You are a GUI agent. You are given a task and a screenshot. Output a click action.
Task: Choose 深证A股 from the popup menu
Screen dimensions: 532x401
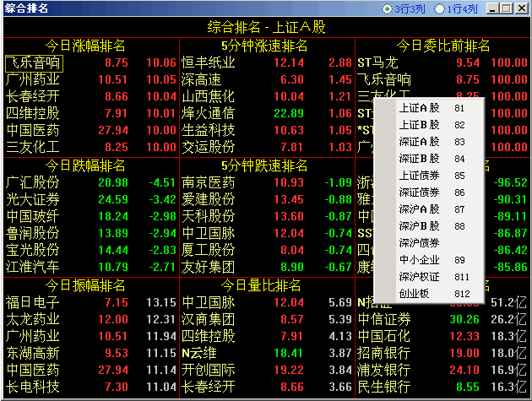pyautogui.click(x=429, y=142)
